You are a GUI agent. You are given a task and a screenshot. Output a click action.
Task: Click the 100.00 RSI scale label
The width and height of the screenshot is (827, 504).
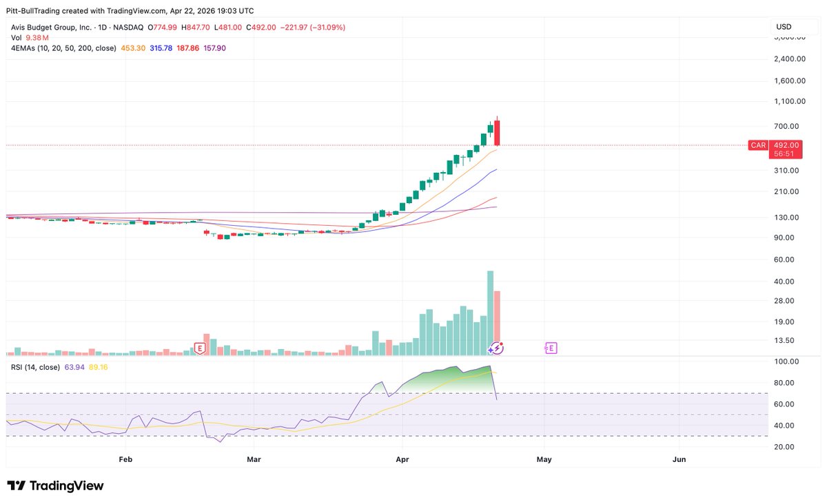pyautogui.click(x=786, y=361)
